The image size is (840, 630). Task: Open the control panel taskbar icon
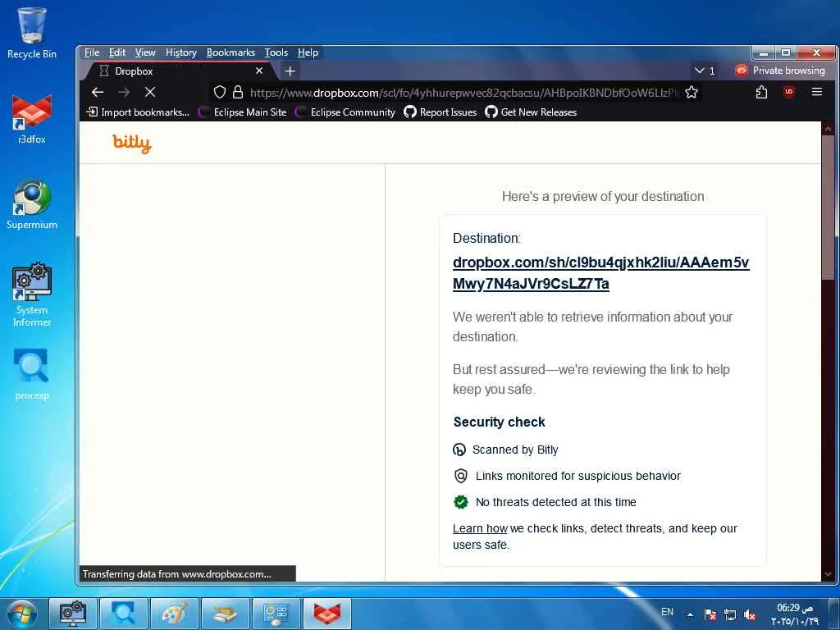click(x=276, y=614)
